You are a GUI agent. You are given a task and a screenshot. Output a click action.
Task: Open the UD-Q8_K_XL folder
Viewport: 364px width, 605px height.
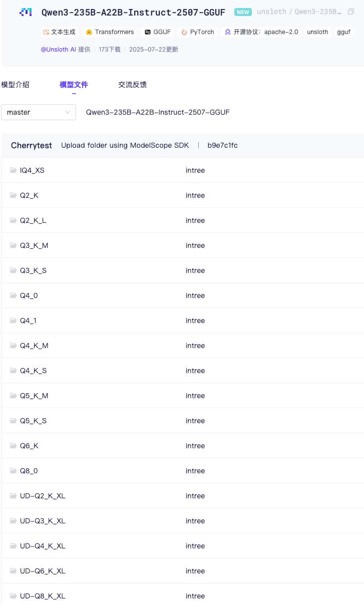(43, 596)
